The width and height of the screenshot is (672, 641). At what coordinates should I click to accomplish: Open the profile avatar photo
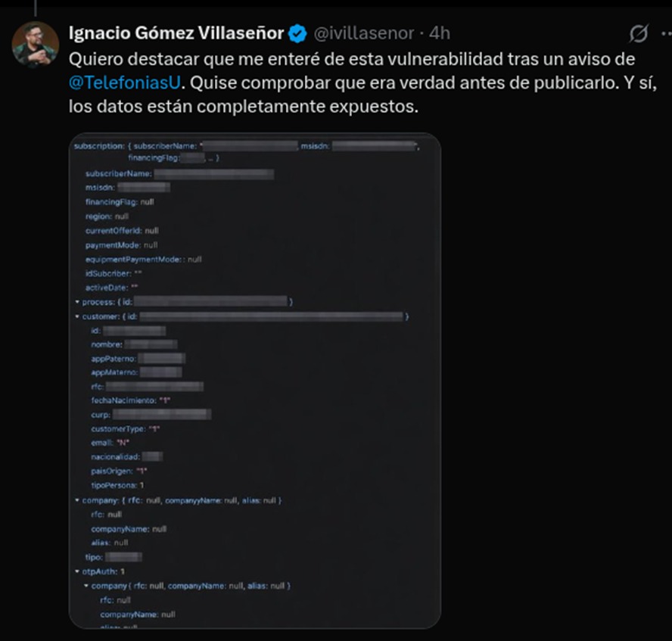click(35, 45)
